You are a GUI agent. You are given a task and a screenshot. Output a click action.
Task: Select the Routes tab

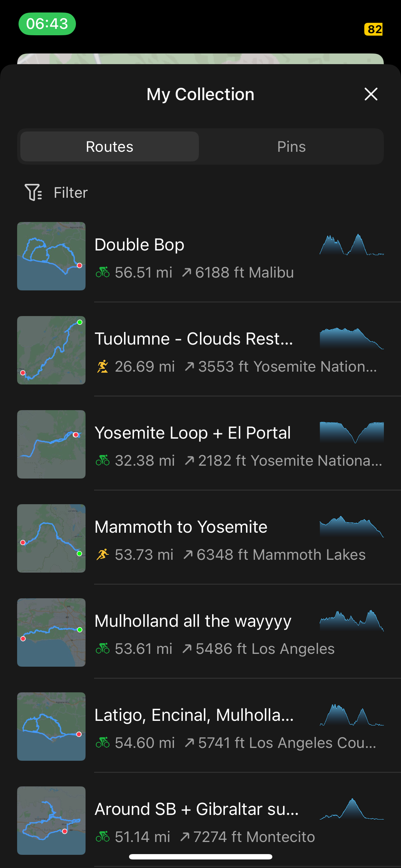click(110, 147)
